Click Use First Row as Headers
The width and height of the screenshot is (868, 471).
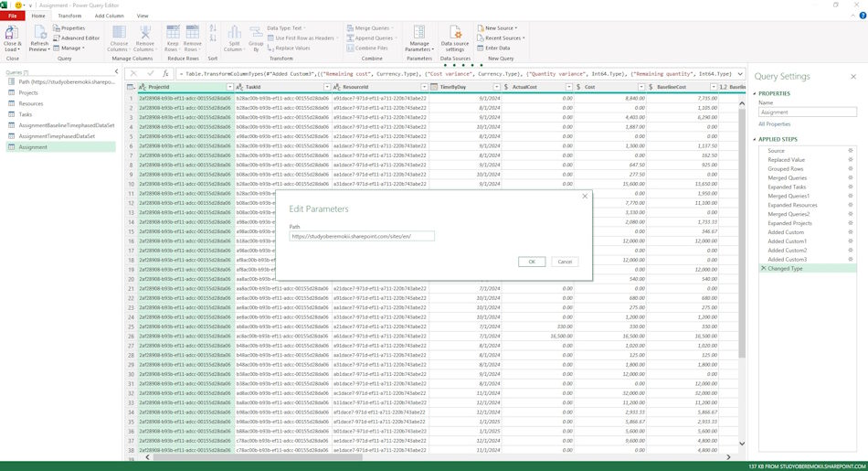(x=302, y=38)
